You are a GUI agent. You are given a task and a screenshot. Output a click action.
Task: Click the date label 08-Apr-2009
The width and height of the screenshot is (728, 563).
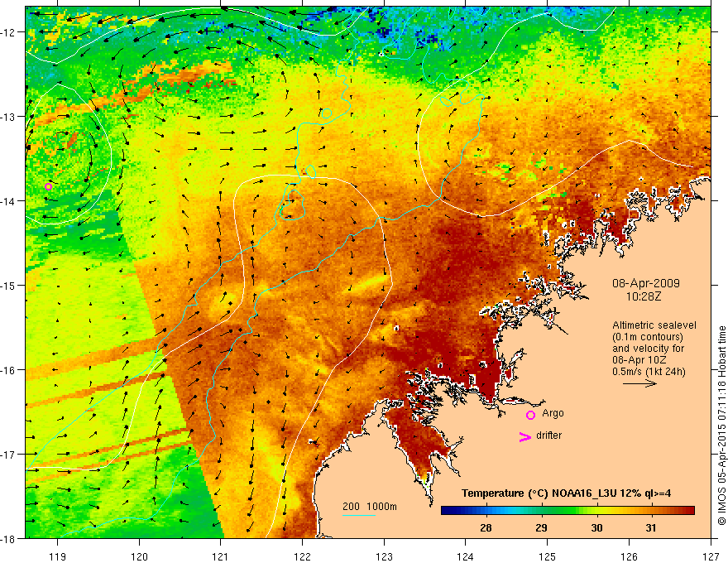(x=646, y=283)
